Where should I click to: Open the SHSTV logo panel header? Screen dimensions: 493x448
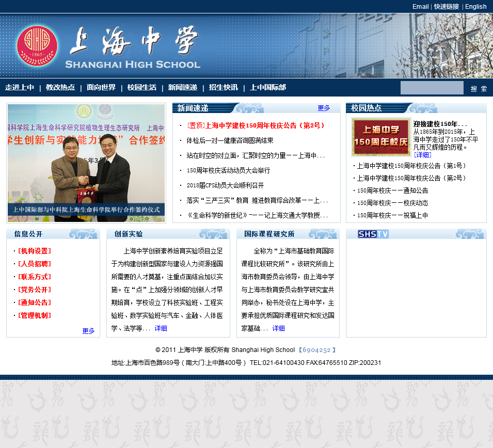(x=373, y=234)
